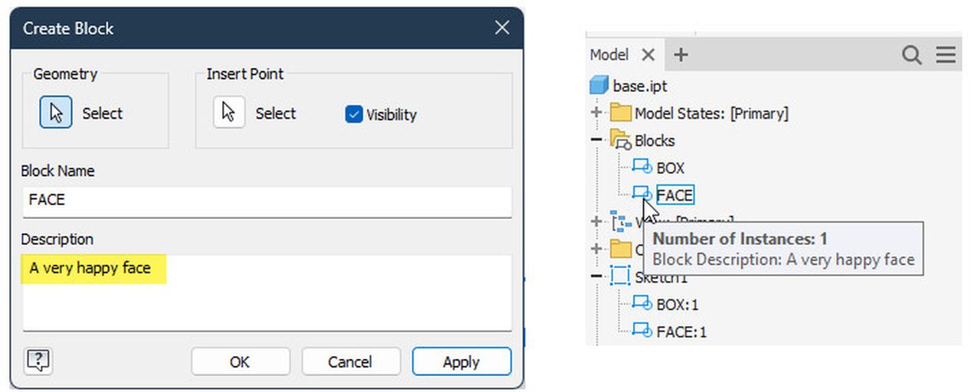Click the Geometry Select arrow icon
Screen dimensions: 980x392
[x=56, y=113]
